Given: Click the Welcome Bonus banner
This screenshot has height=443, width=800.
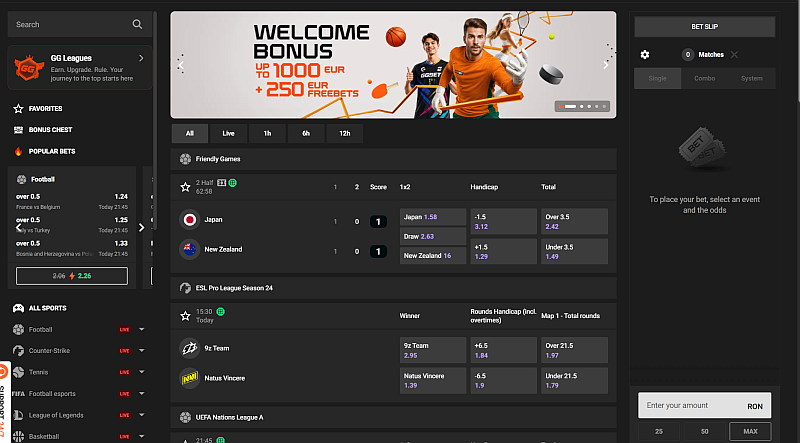Looking at the screenshot, I should tap(393, 65).
